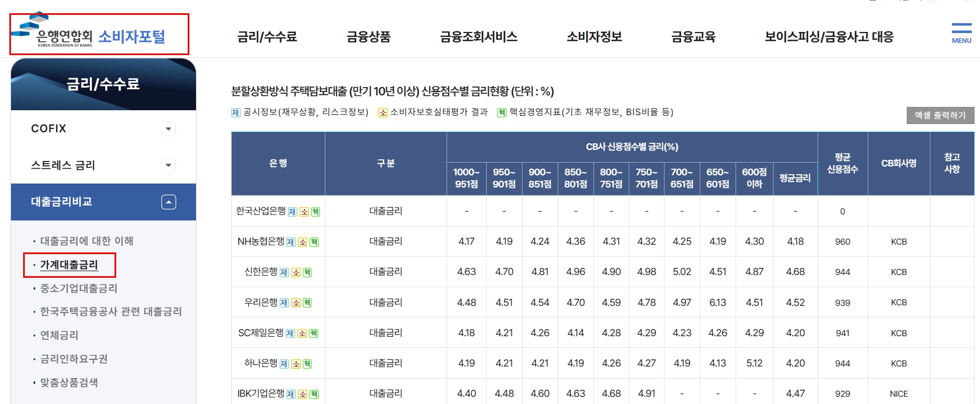Click the NICE cell in IBK기업은행 row

899,394
